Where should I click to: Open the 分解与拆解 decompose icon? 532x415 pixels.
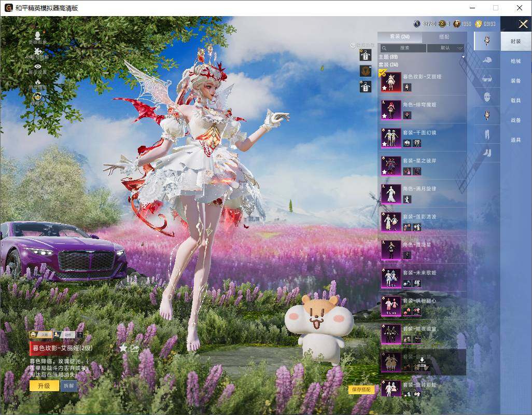pyautogui.click(x=38, y=51)
